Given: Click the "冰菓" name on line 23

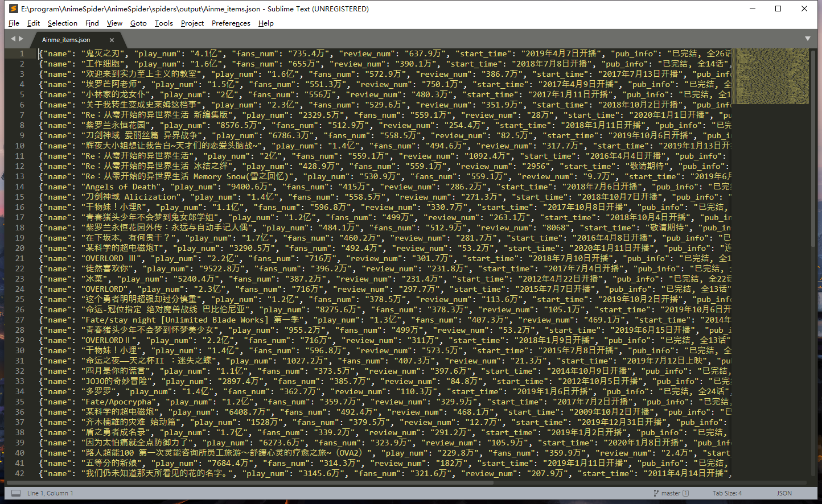Looking at the screenshot, I should 94,279.
